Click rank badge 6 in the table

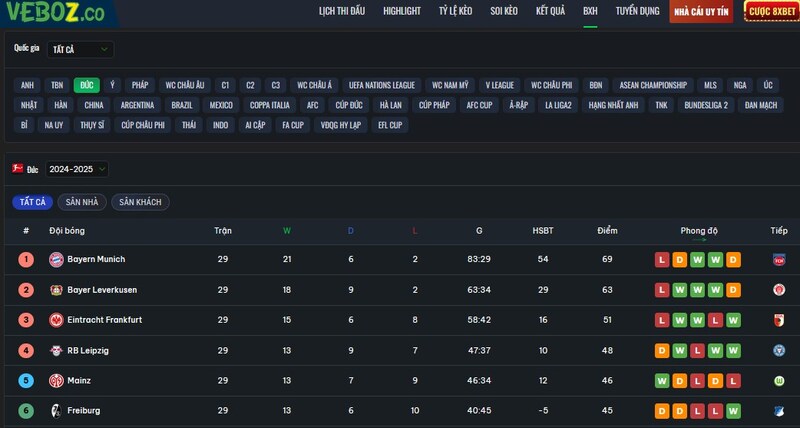tap(26, 411)
